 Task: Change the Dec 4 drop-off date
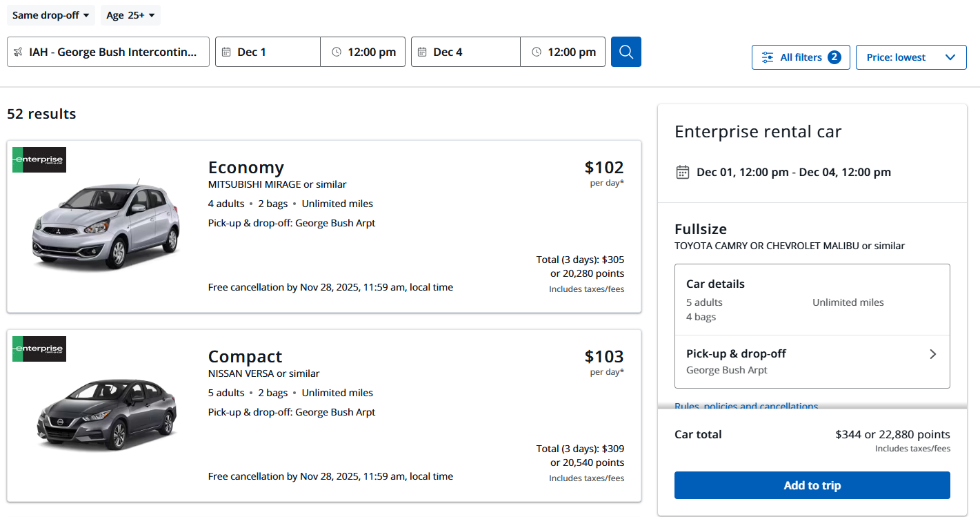(466, 52)
